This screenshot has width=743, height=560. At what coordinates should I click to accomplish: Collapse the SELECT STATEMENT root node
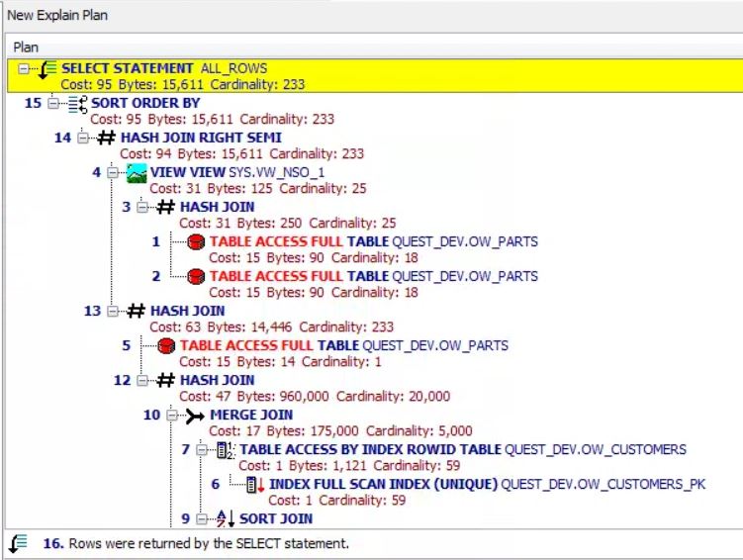[x=23, y=69]
